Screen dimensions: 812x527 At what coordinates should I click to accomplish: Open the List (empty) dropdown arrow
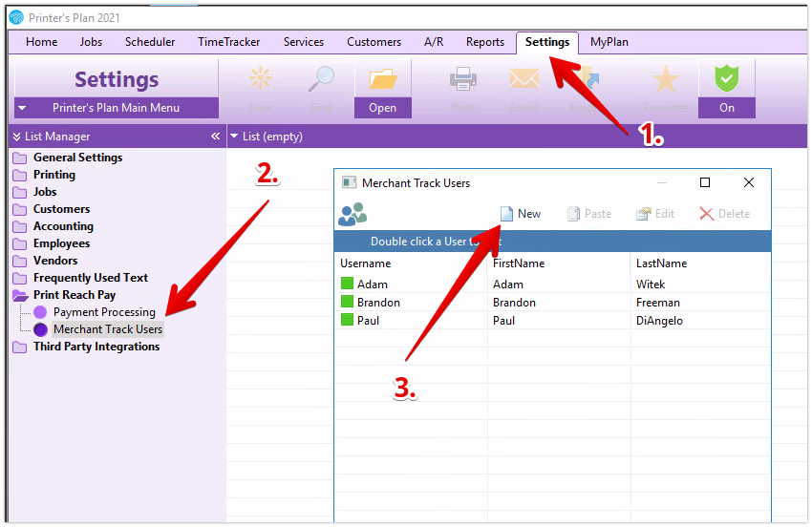(234, 137)
